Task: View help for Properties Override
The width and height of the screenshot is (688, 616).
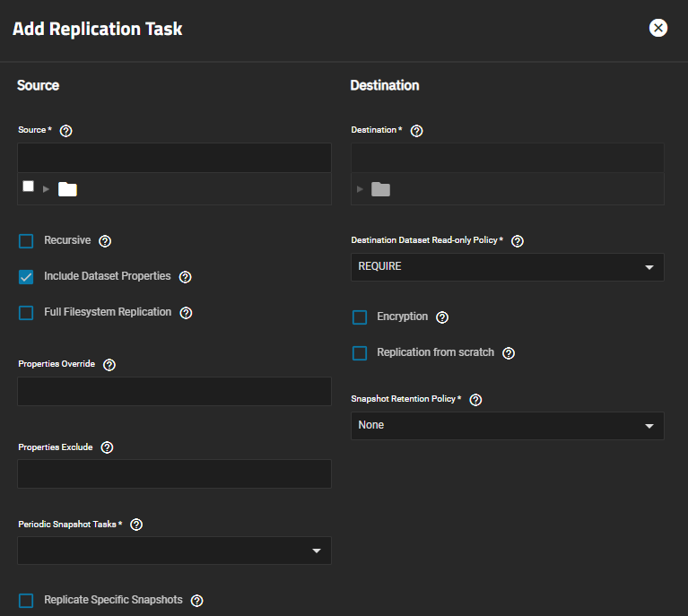Action: point(109,365)
